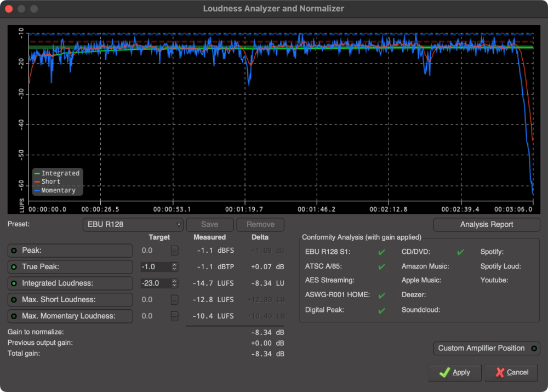
Task: Open the Analysis Report
Action: [486, 224]
